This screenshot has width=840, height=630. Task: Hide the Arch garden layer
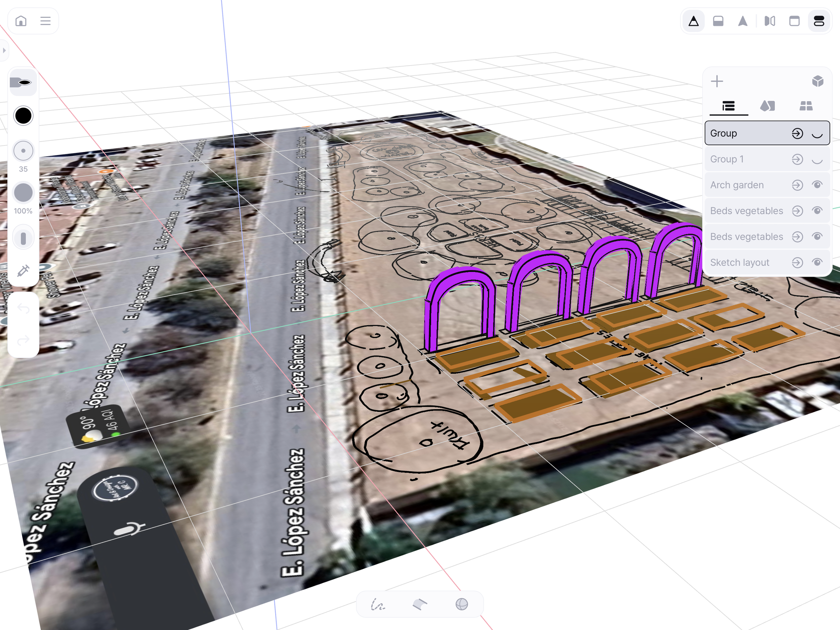[x=817, y=185]
